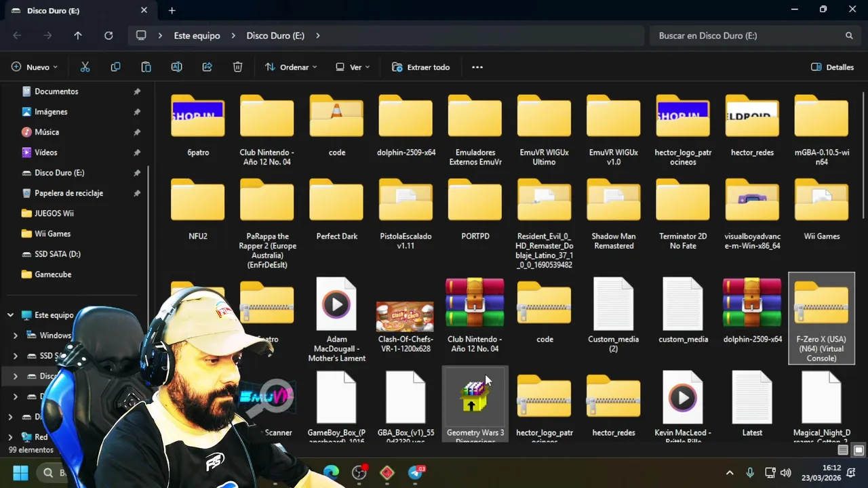Viewport: 868px width, 488px height.
Task: Expand the Windows drive tree node
Action: click(16, 335)
